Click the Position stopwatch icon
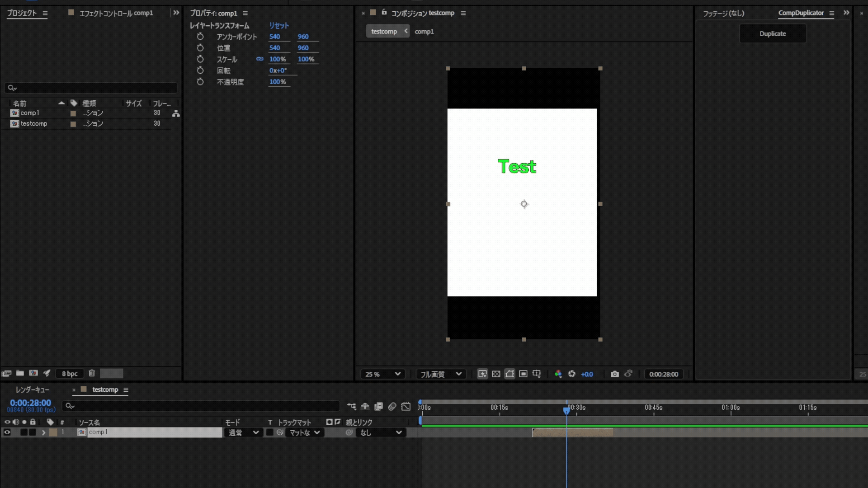Screen dimensions: 868x488 point(200,48)
